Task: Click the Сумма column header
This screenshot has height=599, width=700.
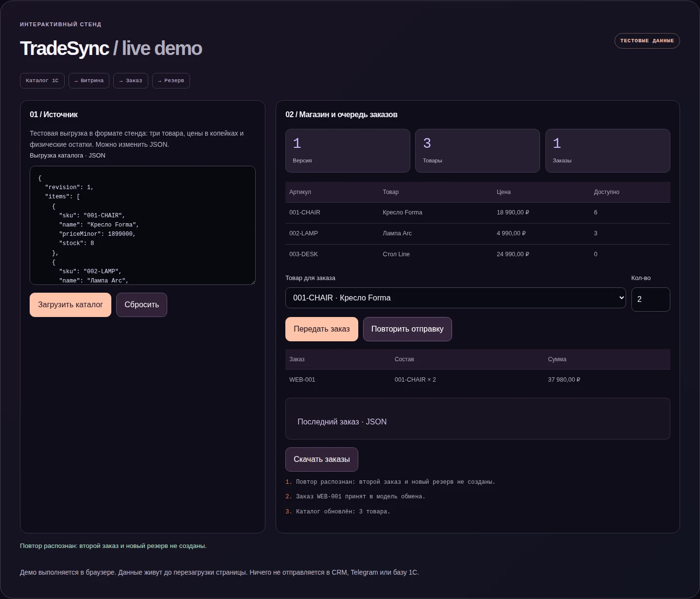Action: [557, 359]
